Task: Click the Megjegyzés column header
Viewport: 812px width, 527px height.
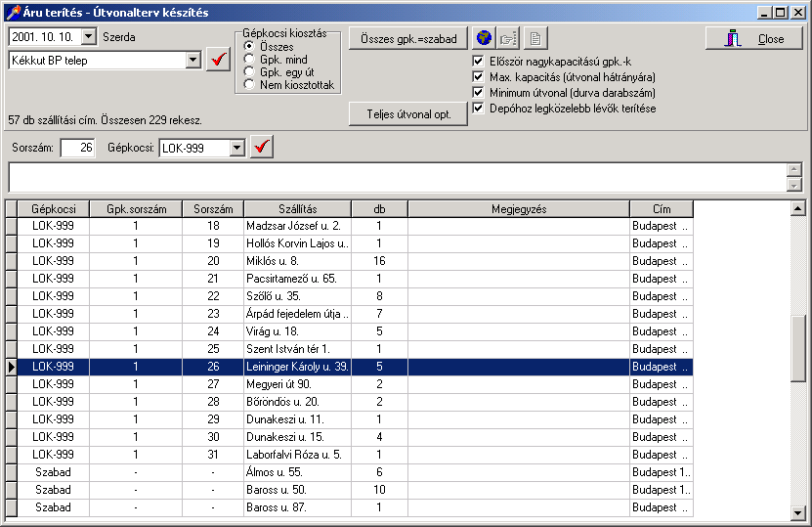Action: 518,209
